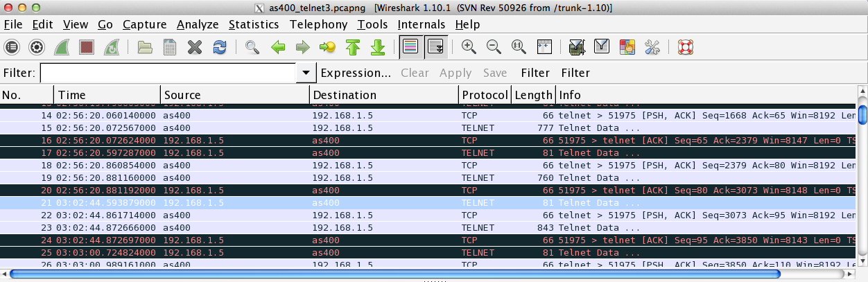Sort packets by Time column
Viewport: 868px width, 282px height.
tap(107, 95)
